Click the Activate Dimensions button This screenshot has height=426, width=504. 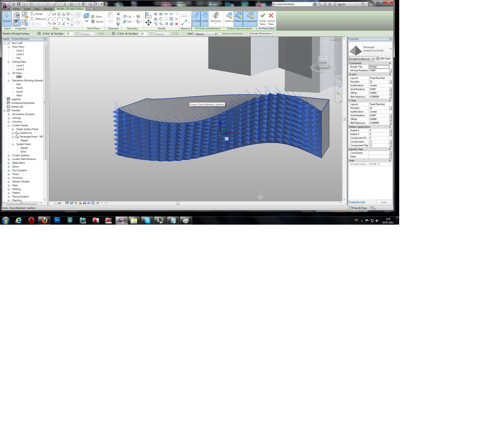pos(260,33)
